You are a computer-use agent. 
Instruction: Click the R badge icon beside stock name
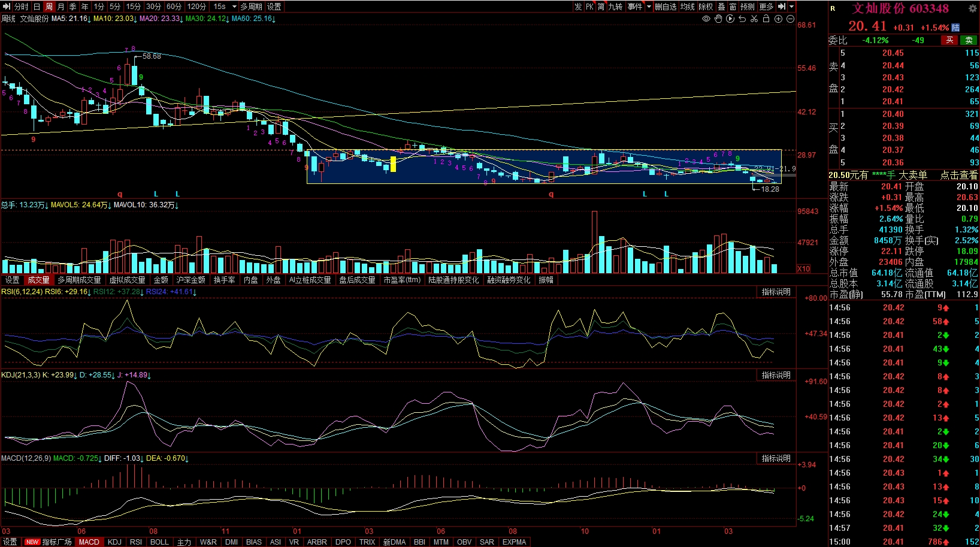[x=833, y=8]
